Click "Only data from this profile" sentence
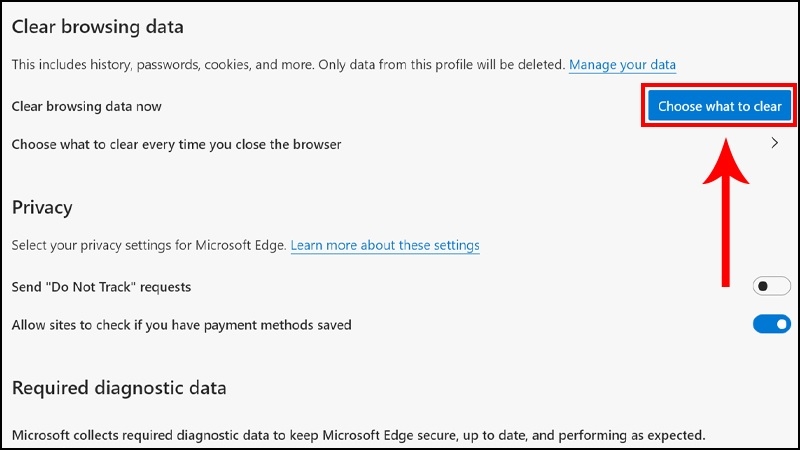800x450 pixels. [442, 65]
